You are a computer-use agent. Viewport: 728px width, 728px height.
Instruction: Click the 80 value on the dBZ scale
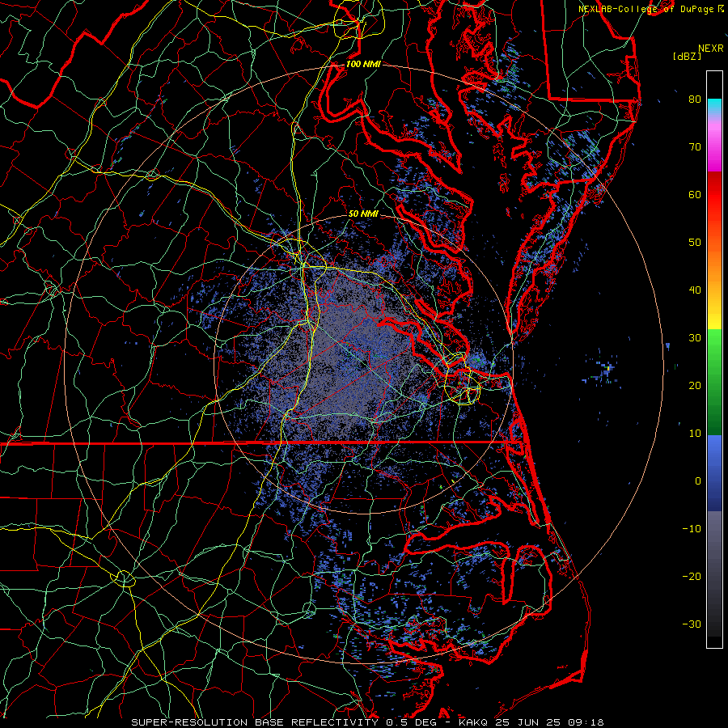tap(695, 99)
